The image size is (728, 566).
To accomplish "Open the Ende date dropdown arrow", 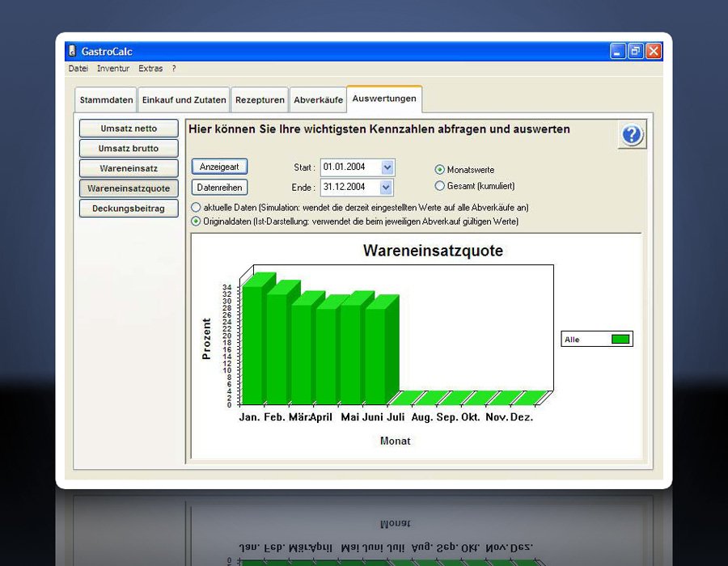I will click(387, 188).
